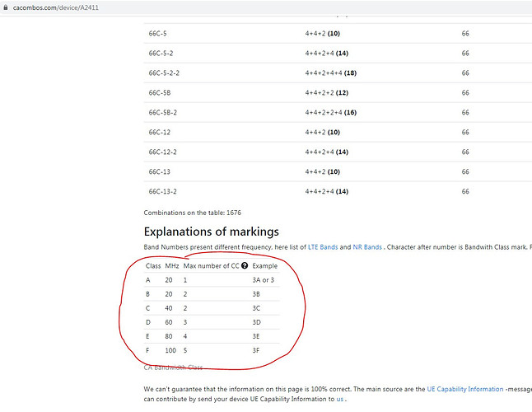532x412 pixels.
Task: Select the 66C-5B-2 combo cell
Action: [162, 112]
